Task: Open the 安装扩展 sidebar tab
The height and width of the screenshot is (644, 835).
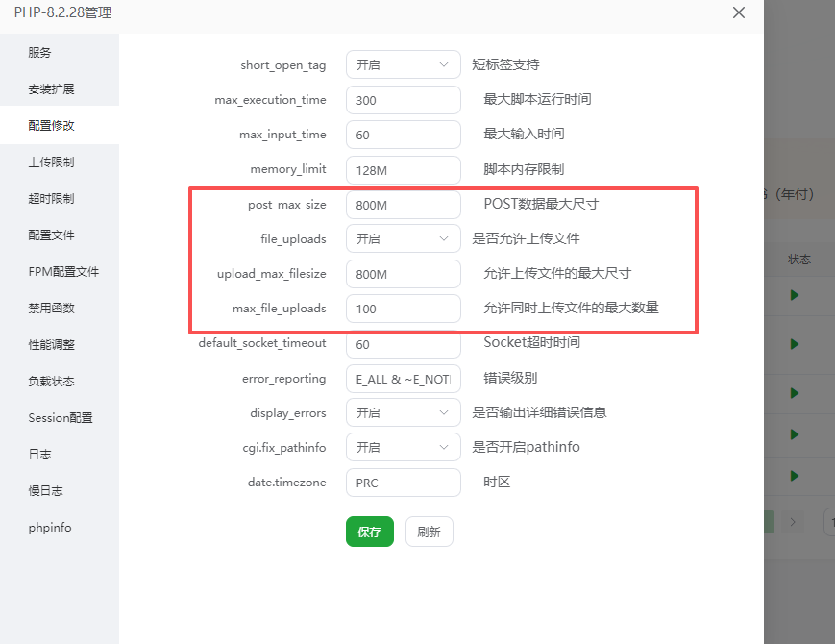Action: pyautogui.click(x=51, y=89)
